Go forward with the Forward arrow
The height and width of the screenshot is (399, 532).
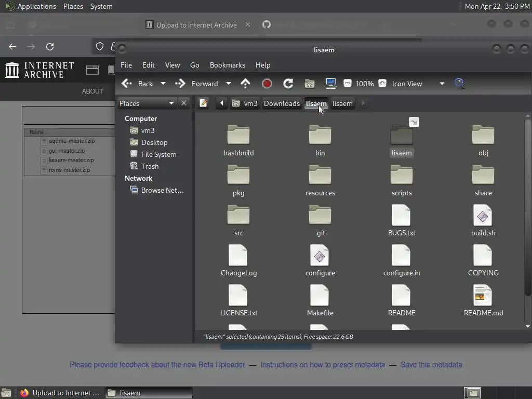coord(197,84)
